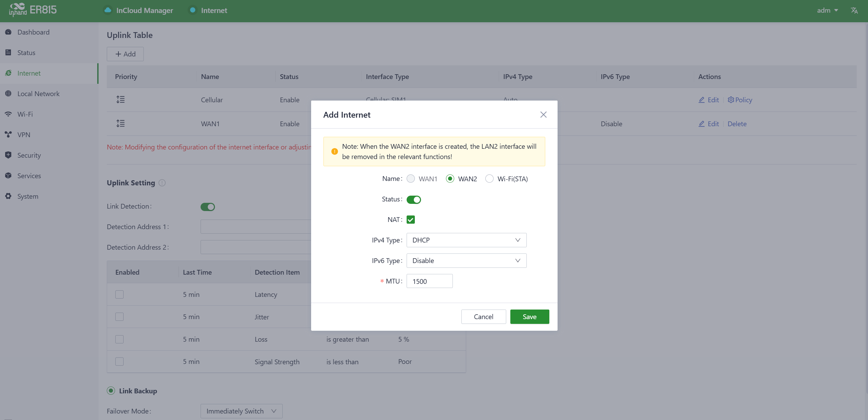The width and height of the screenshot is (868, 420).
Task: Toggle the Status switch in dialog
Action: pos(413,199)
